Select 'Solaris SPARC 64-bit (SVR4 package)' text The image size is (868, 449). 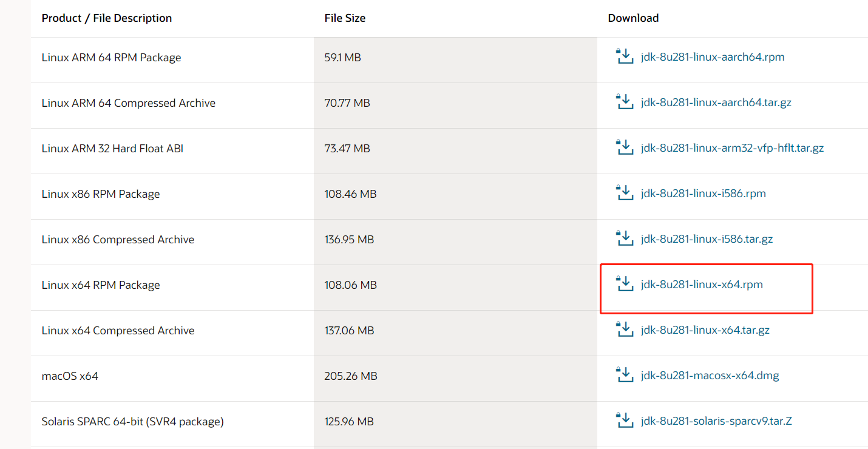[x=132, y=422]
